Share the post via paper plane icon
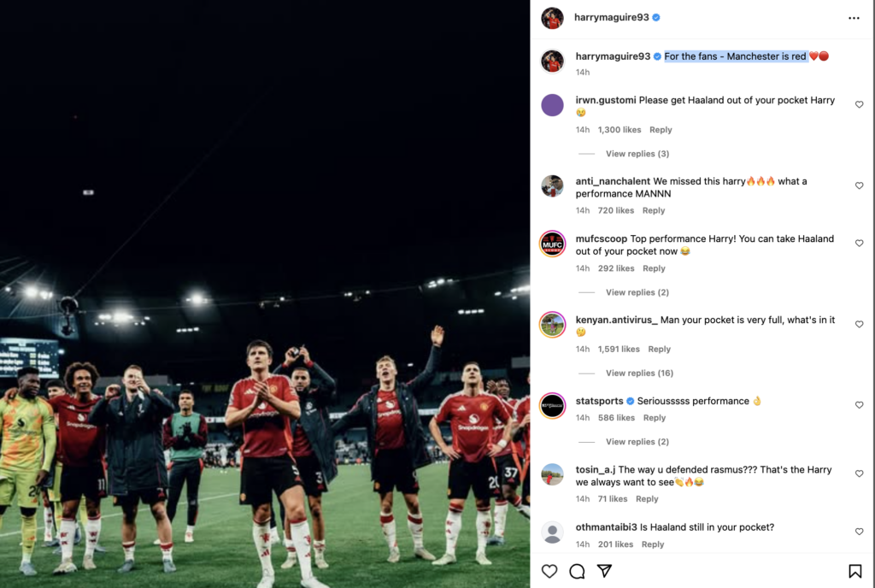This screenshot has height=588, width=875. 604,571
